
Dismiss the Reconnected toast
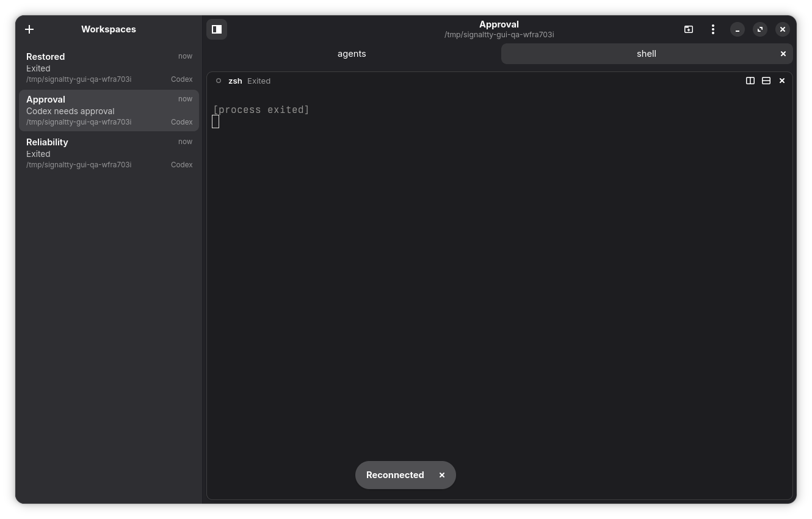tap(442, 475)
